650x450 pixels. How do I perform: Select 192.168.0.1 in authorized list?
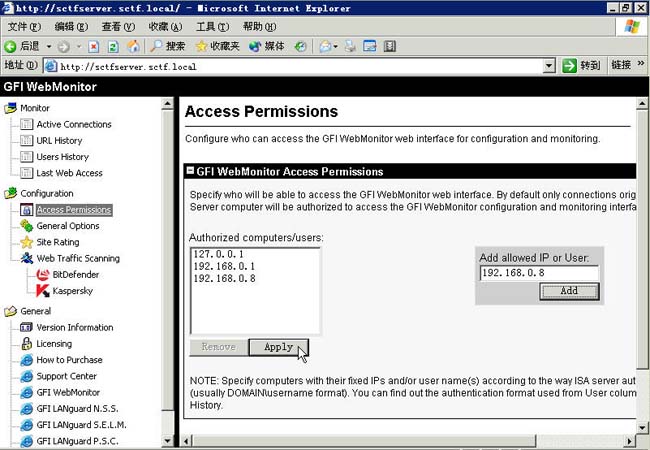coord(224,266)
